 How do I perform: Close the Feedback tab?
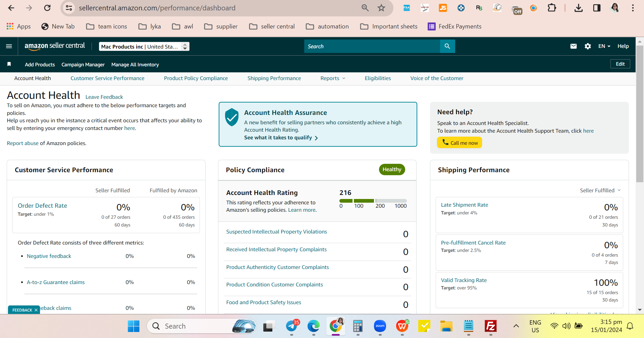tap(36, 310)
